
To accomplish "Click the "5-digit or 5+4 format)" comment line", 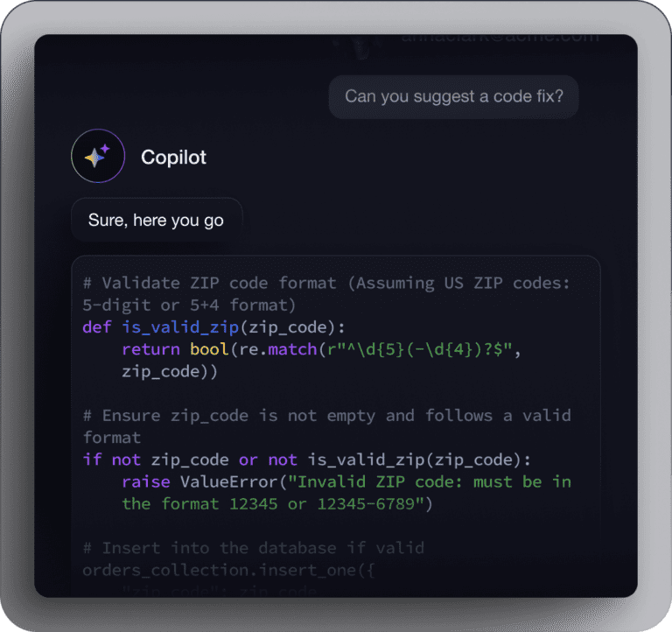I will [189, 305].
